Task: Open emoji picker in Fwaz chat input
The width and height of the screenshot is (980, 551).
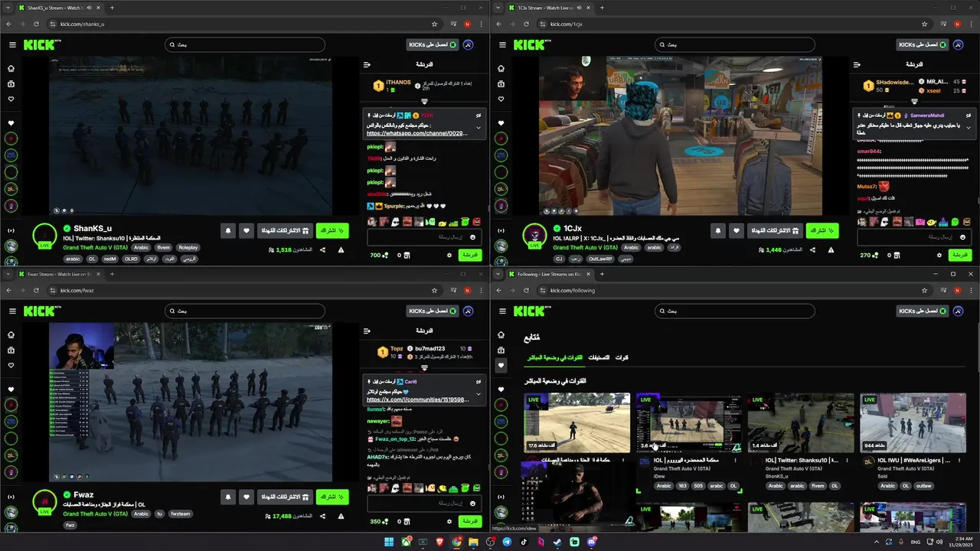Action: [472, 504]
